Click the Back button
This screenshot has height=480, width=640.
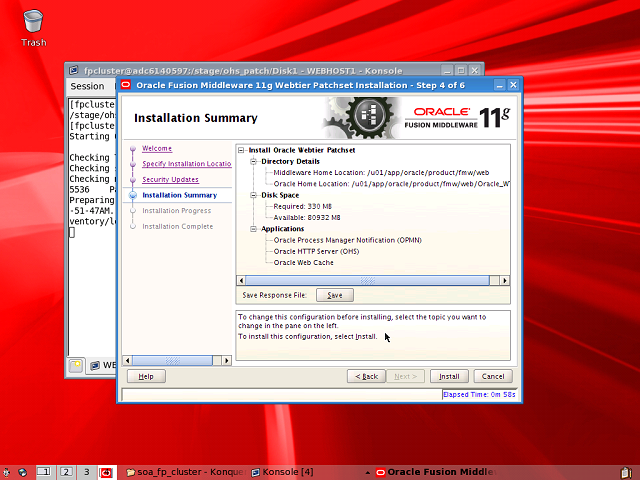coord(366,376)
